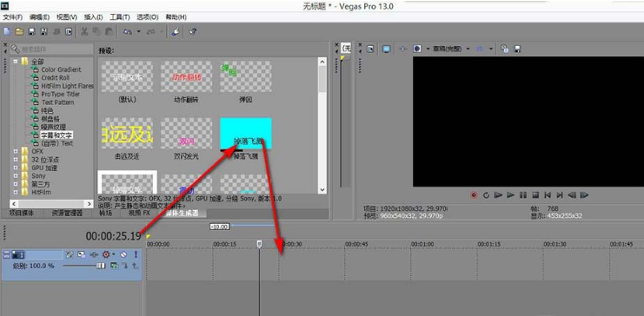The width and height of the screenshot is (644, 316).
Task: Expand the 32 位浮点 folder
Action: click(x=16, y=160)
